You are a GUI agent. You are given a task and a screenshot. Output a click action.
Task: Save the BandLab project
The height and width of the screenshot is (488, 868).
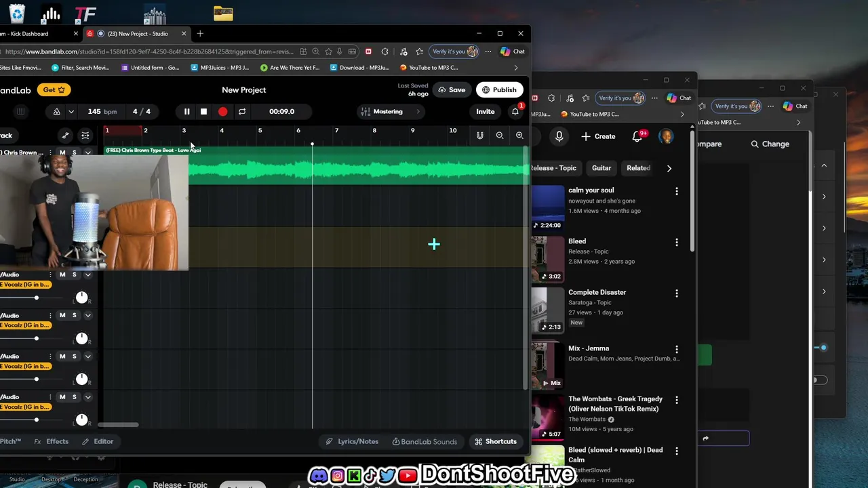point(452,90)
